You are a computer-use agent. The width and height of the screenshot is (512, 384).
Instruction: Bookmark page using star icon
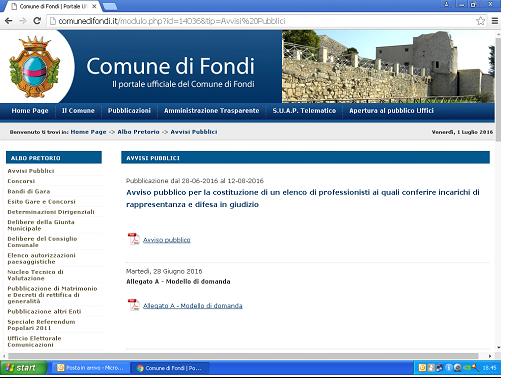pyautogui.click(x=480, y=21)
